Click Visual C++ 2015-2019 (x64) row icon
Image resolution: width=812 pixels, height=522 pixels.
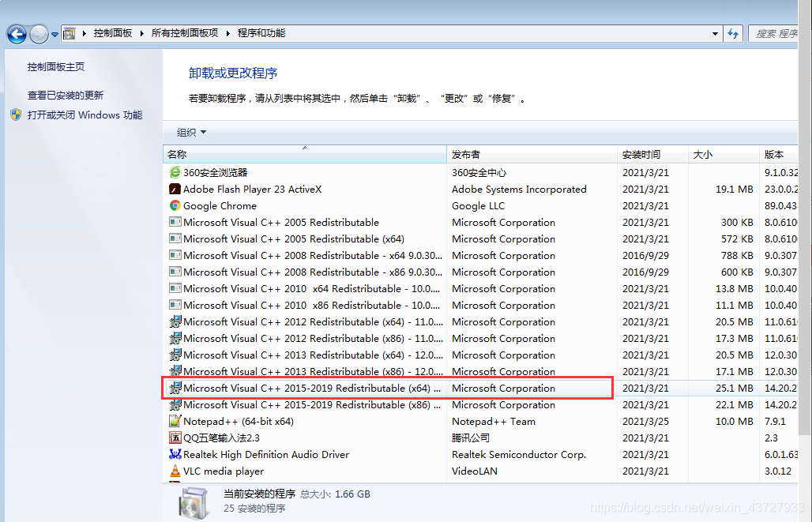175,388
